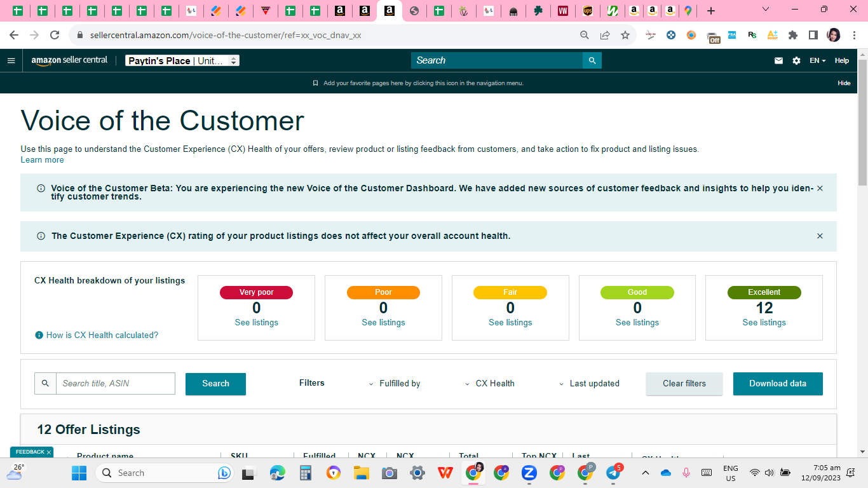This screenshot has height=488, width=868.
Task: Open the Calculator taskbar icon
Action: pos(306,473)
